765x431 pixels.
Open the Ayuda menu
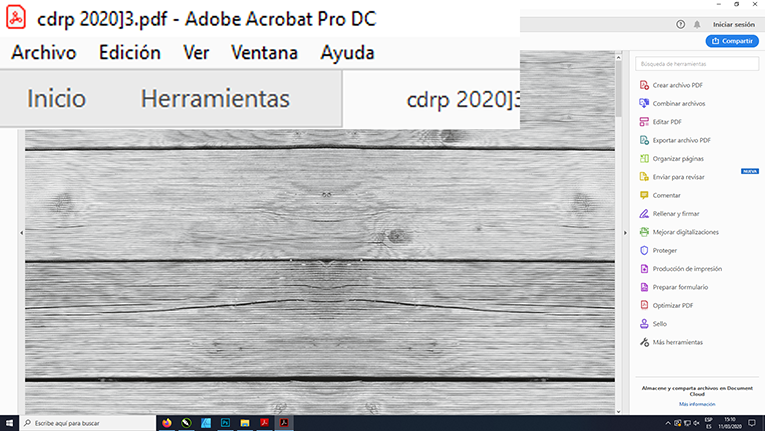click(347, 52)
